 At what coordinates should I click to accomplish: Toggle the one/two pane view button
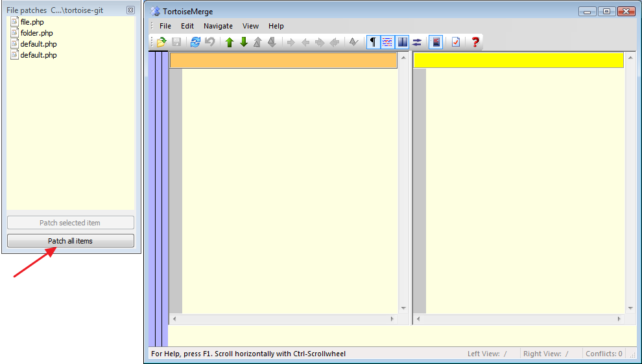403,42
